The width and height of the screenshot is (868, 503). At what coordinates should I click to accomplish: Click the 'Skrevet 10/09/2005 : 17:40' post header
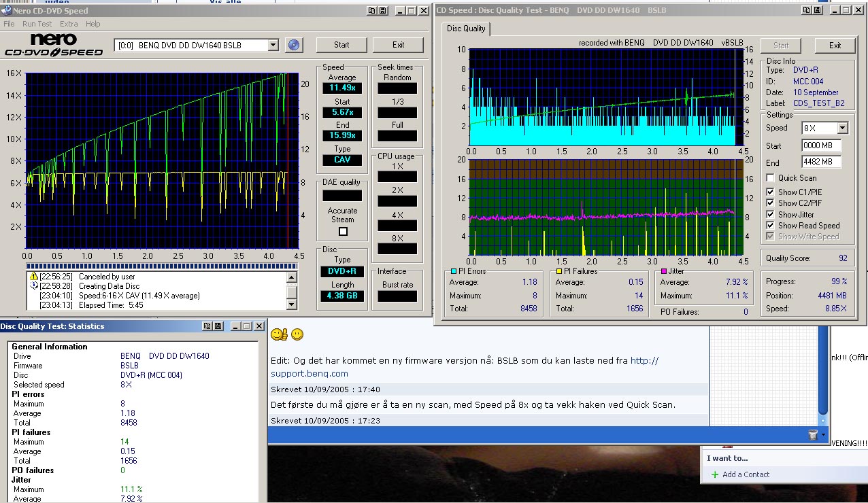click(x=325, y=389)
